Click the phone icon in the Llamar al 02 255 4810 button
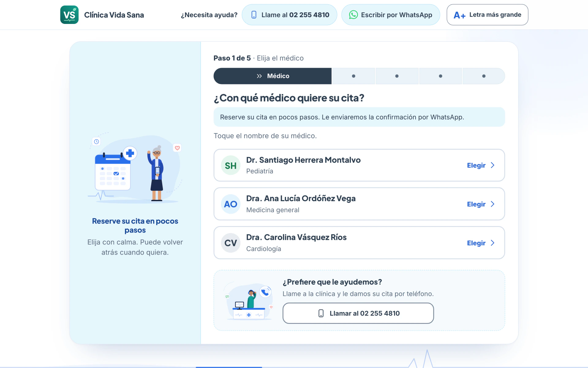The width and height of the screenshot is (588, 368). [321, 313]
